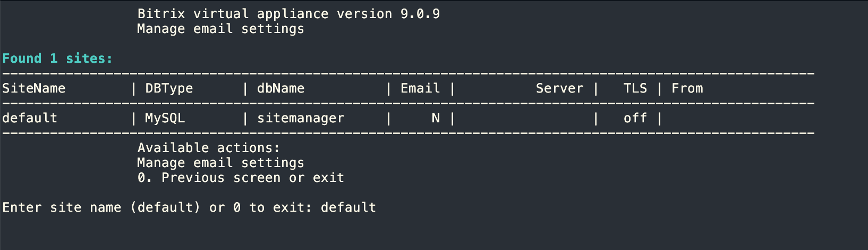Click the top Manage email settings heading

220,29
